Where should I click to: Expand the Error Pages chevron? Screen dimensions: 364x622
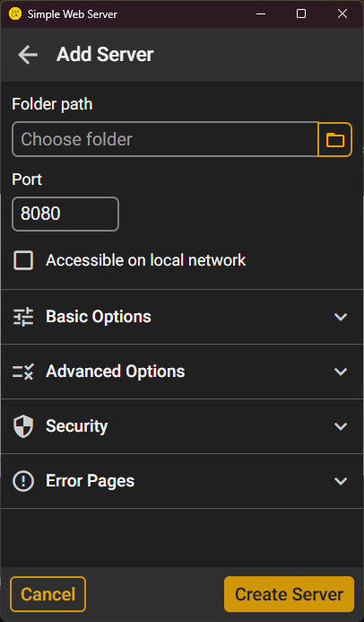[x=341, y=481]
